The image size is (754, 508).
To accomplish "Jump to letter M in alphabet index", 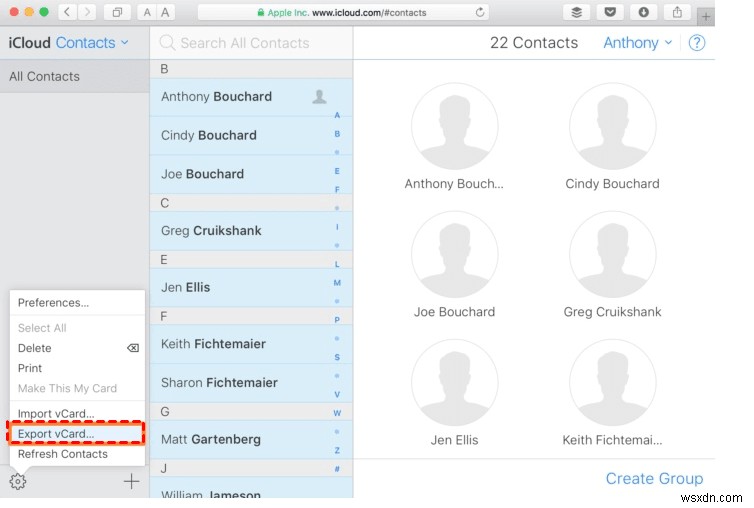I will tap(337, 283).
